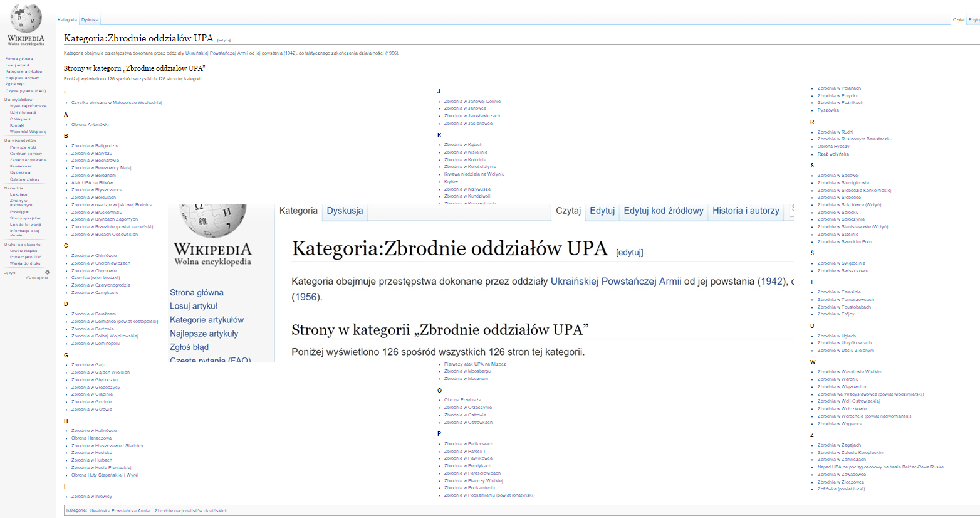Image resolution: width=980 pixels, height=518 pixels.
Task: Click Wersja do druku in the sidebar
Action: coord(25,263)
